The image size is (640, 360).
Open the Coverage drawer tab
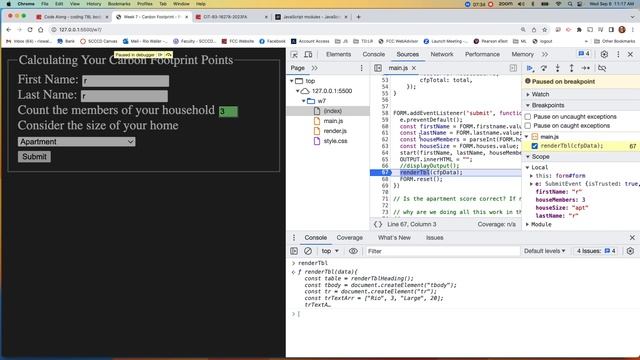click(x=349, y=238)
